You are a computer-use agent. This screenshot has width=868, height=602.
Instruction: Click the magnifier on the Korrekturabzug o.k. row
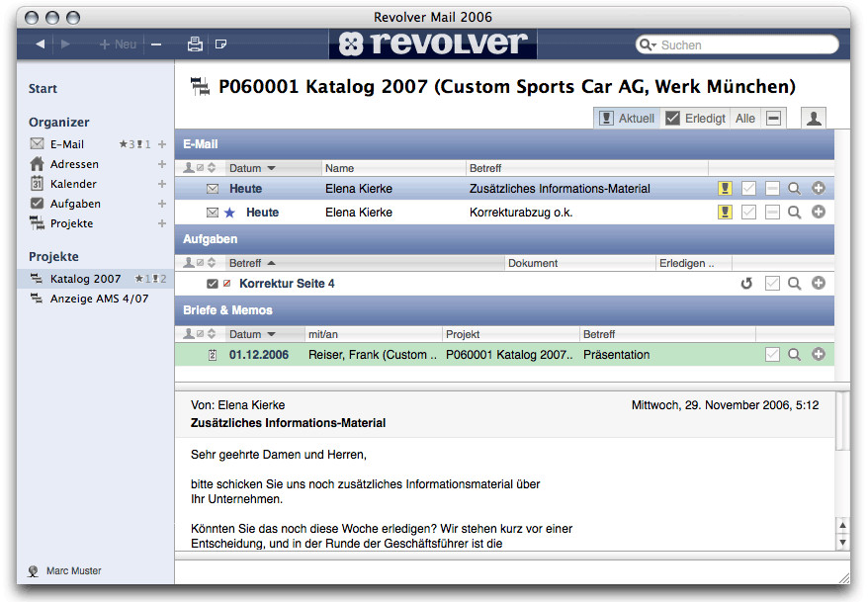click(795, 212)
